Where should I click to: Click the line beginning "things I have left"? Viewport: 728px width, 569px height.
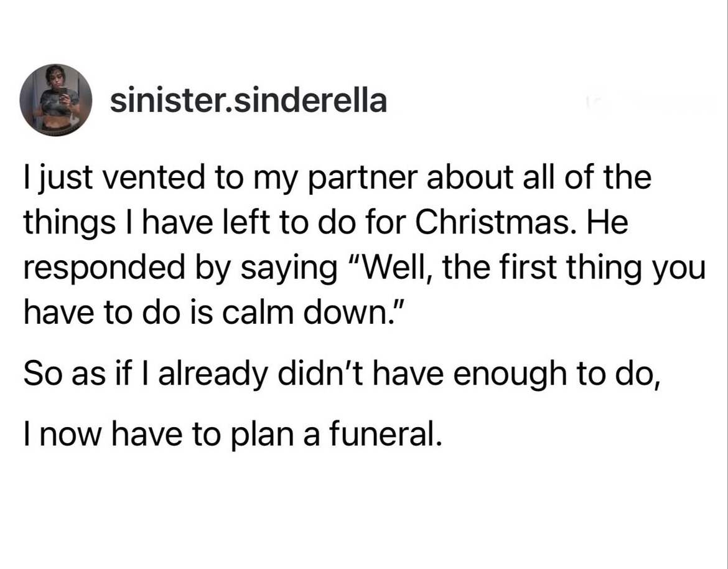tap(325, 223)
